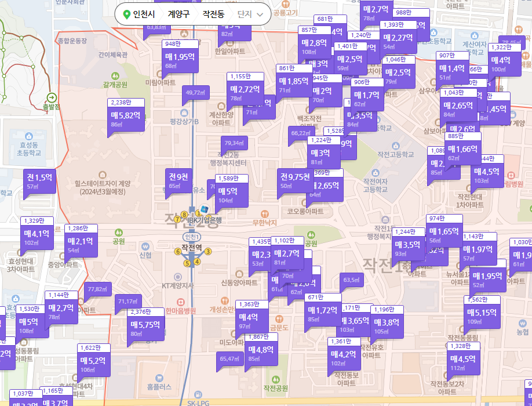Select 인천시 in the location breadcrumb
Screen dimensions: 532x406
[x=144, y=14]
